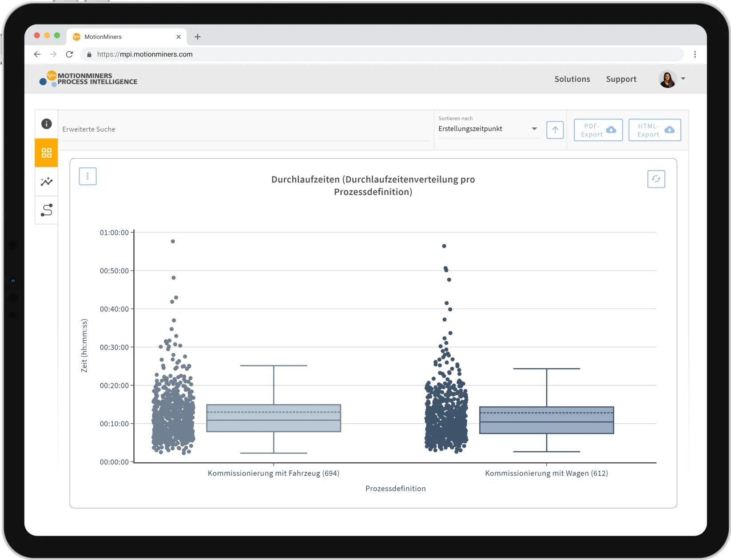Open the Solutions menu
This screenshot has width=731, height=560.
point(572,79)
